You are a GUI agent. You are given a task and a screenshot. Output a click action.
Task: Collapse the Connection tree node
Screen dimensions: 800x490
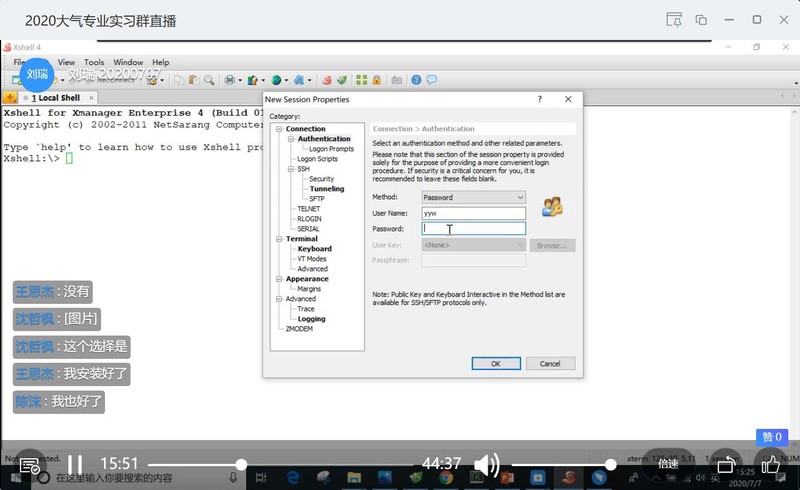(279, 129)
